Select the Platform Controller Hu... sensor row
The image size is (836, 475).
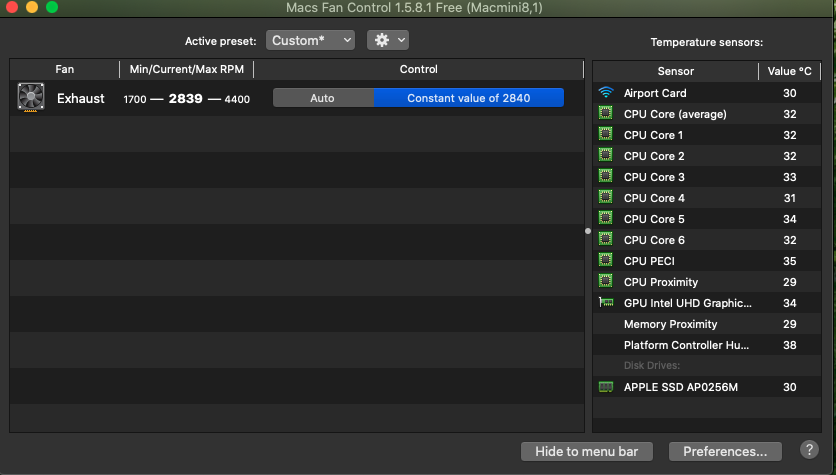pyautogui.click(x=706, y=345)
